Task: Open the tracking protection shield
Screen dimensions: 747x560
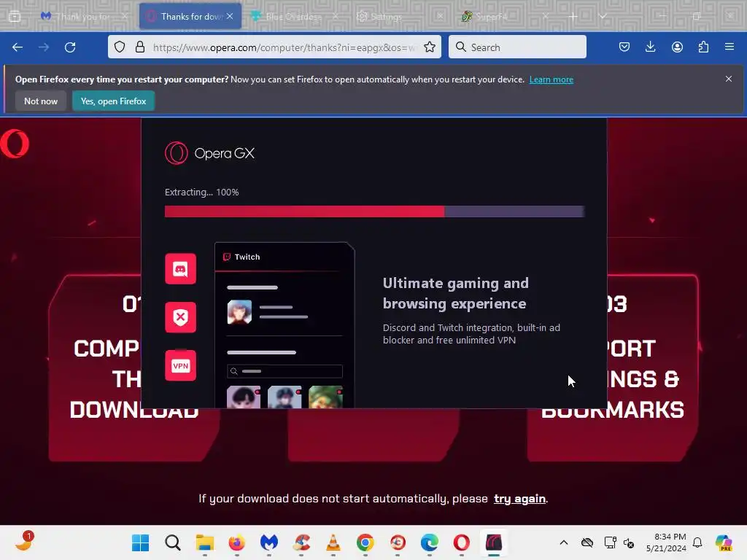Action: pyautogui.click(x=120, y=47)
